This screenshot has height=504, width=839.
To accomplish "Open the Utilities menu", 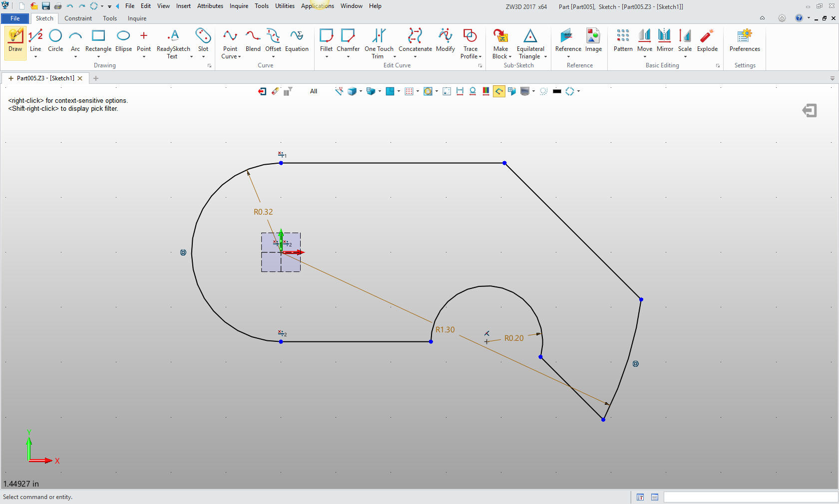I will (x=285, y=6).
